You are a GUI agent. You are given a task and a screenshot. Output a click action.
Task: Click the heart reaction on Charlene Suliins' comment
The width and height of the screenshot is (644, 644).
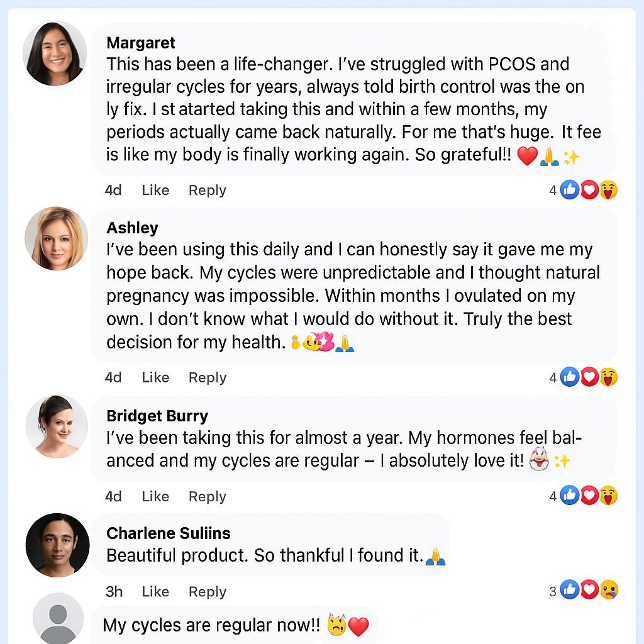589,590
